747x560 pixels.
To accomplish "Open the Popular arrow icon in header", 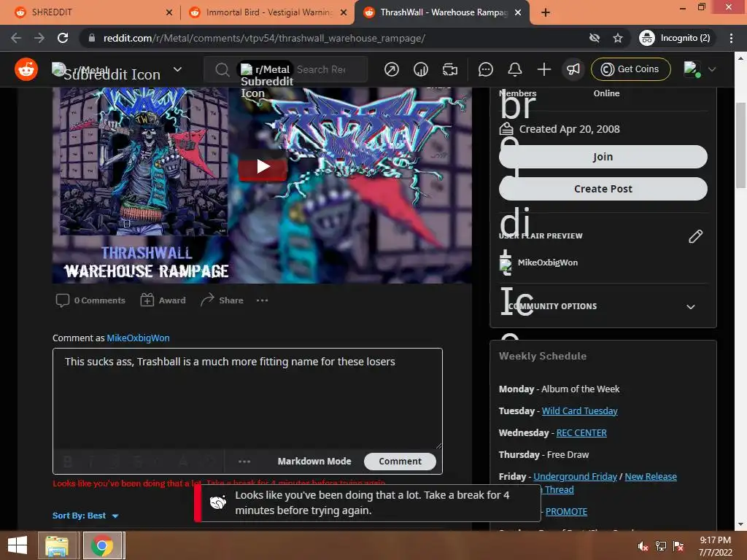I will point(391,69).
